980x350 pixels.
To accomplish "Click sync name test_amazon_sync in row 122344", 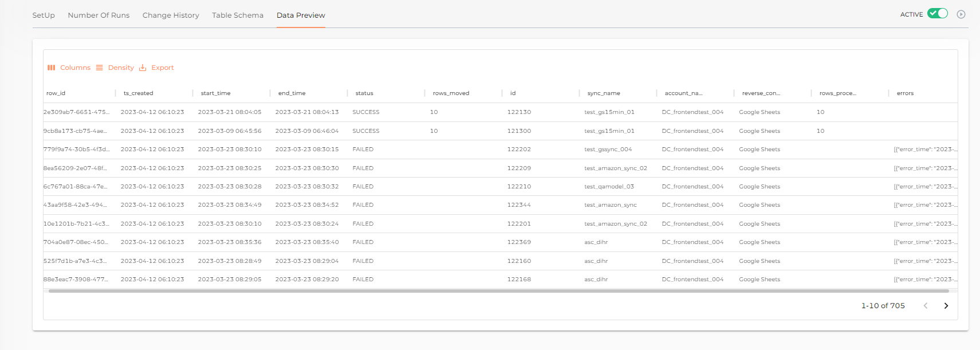I will coord(611,205).
